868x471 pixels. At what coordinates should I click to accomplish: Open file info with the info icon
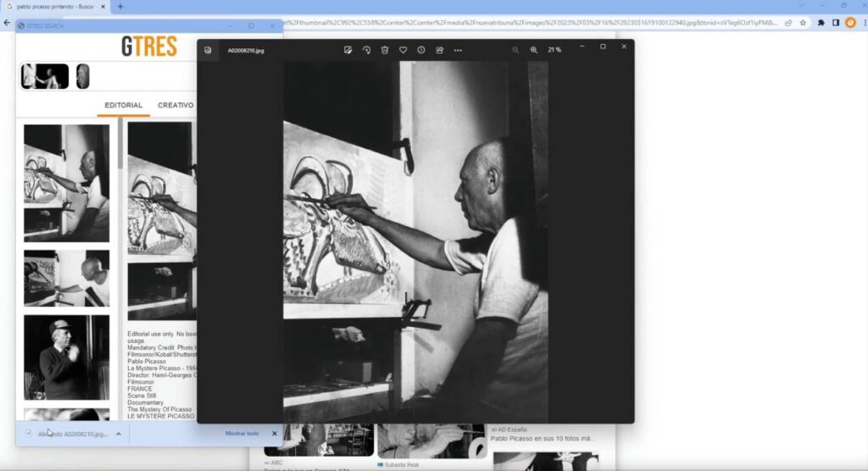pyautogui.click(x=421, y=50)
